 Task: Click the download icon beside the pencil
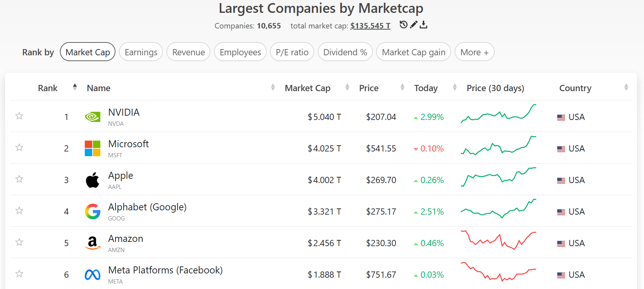click(x=424, y=25)
